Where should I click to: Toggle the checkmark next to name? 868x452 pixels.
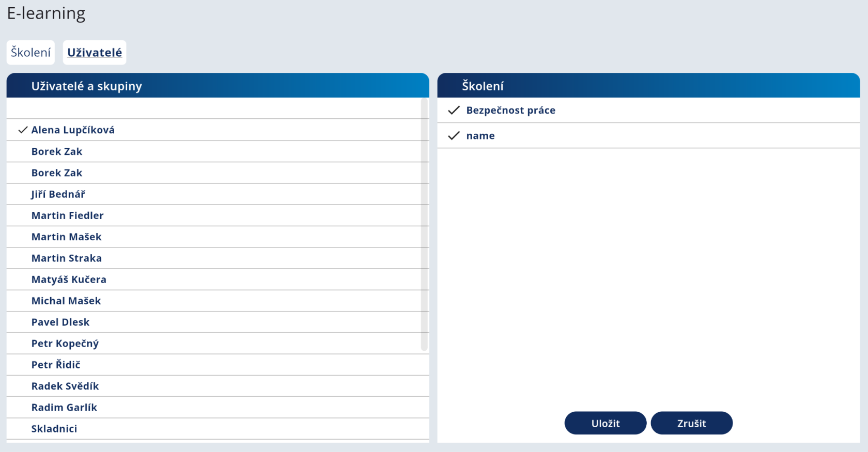point(454,136)
